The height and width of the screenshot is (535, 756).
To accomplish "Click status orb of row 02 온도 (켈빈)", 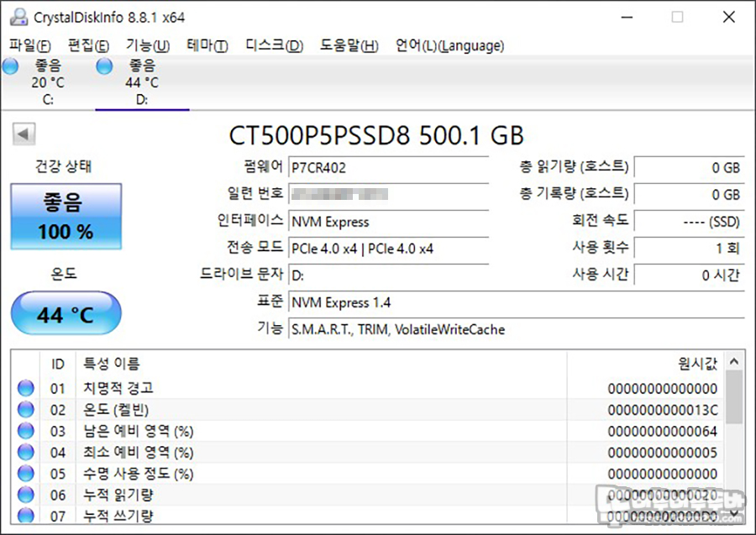I will [x=25, y=410].
